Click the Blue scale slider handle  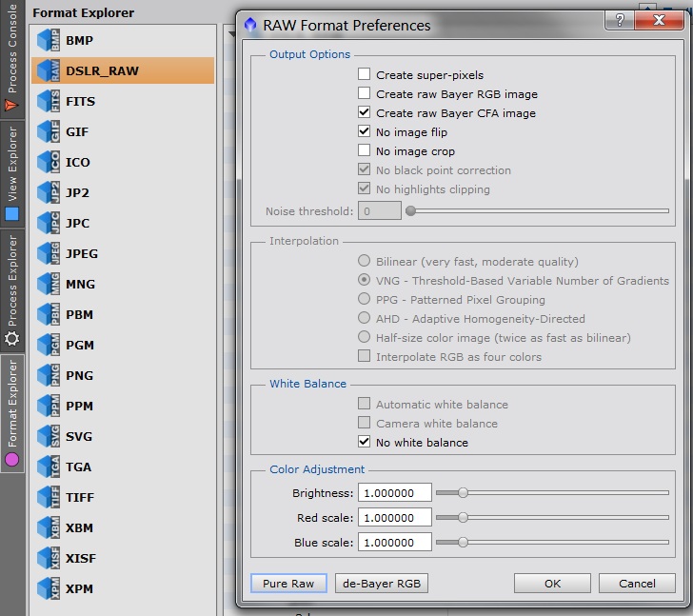463,542
